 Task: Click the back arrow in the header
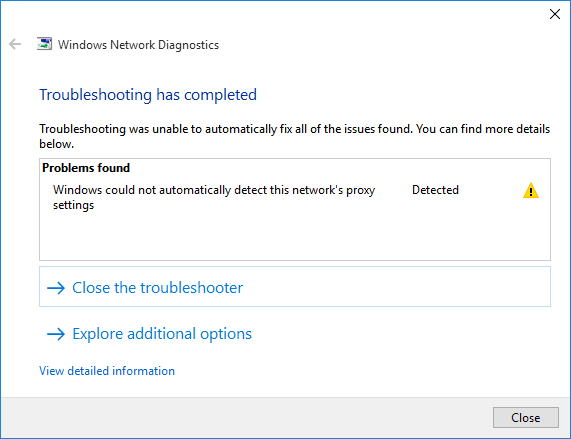point(15,44)
